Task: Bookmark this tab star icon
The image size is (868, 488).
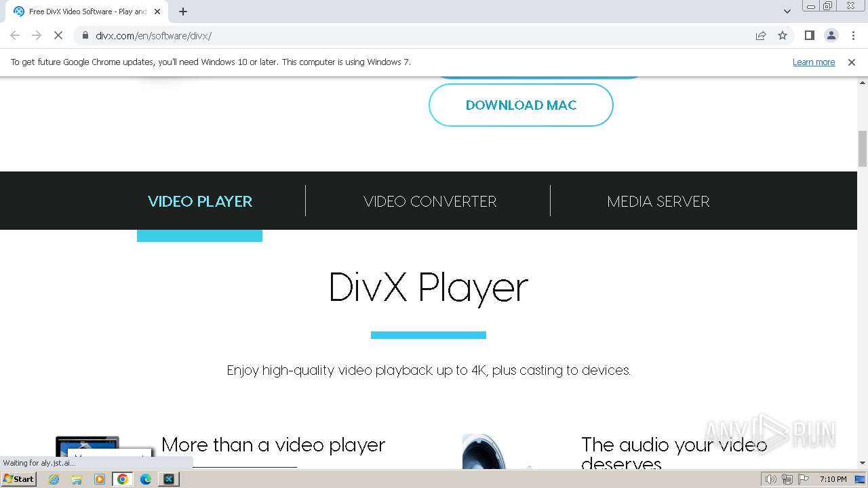Action: (783, 35)
